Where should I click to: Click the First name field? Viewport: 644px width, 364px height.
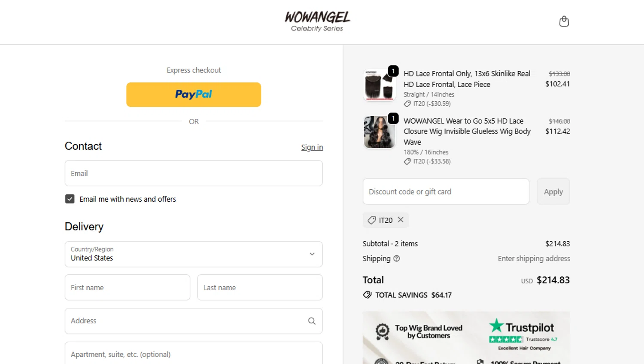[128, 288]
